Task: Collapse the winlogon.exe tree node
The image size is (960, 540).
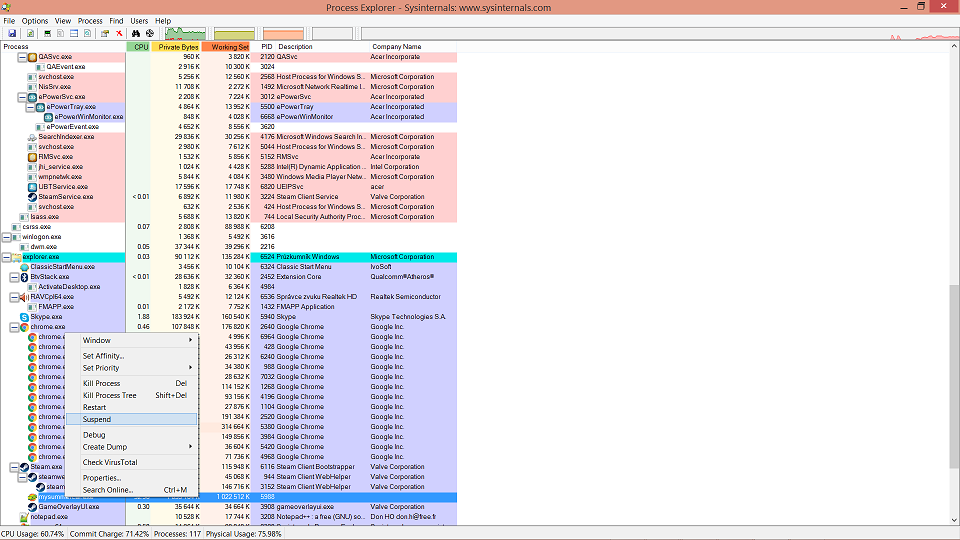Action: click(6, 237)
